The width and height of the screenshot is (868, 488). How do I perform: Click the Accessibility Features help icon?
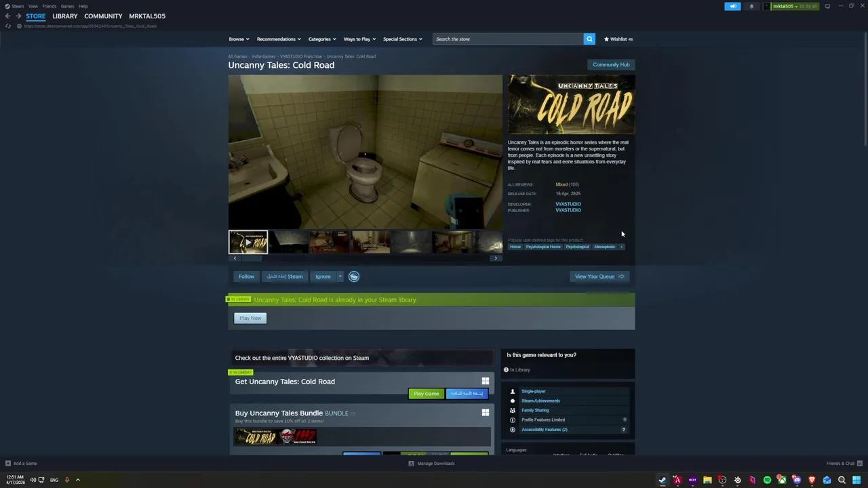pos(624,430)
